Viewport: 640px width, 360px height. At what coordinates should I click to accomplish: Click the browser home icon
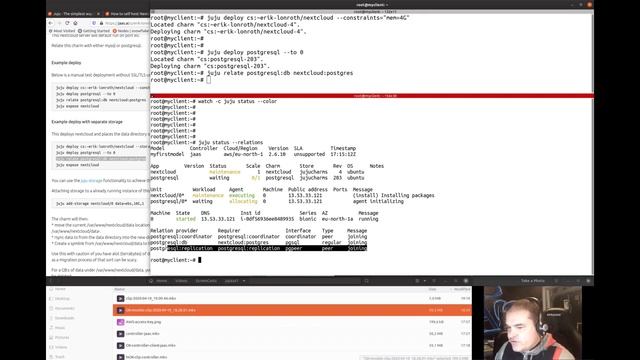(75, 23)
